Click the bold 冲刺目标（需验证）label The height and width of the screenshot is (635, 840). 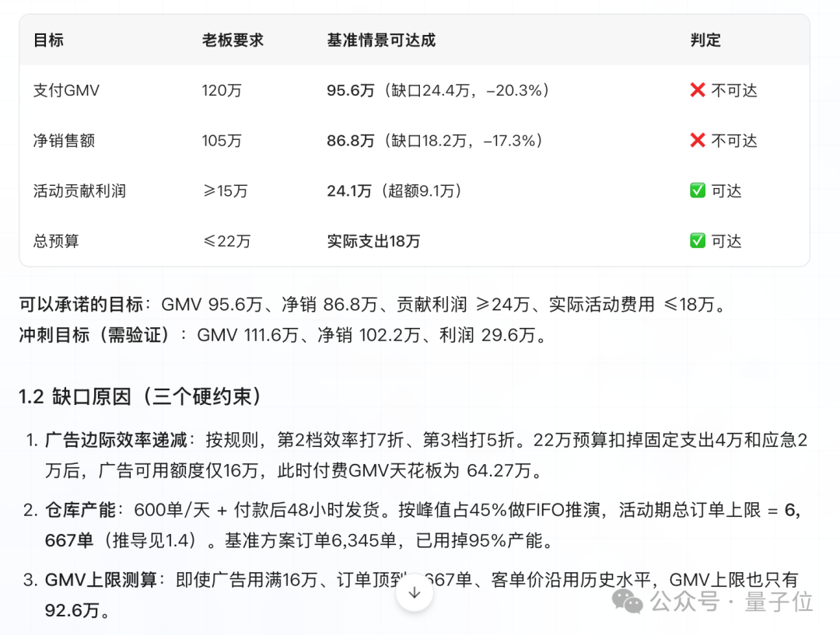click(94, 335)
